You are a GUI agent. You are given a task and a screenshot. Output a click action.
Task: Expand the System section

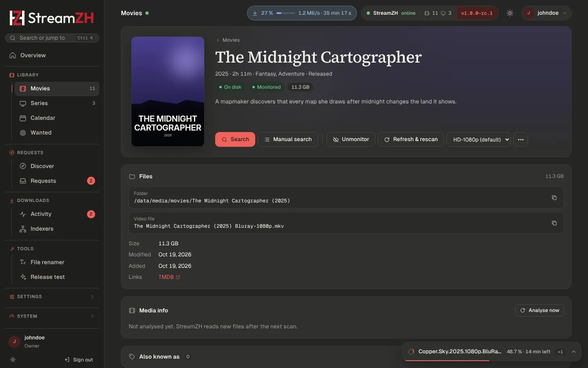coord(52,316)
